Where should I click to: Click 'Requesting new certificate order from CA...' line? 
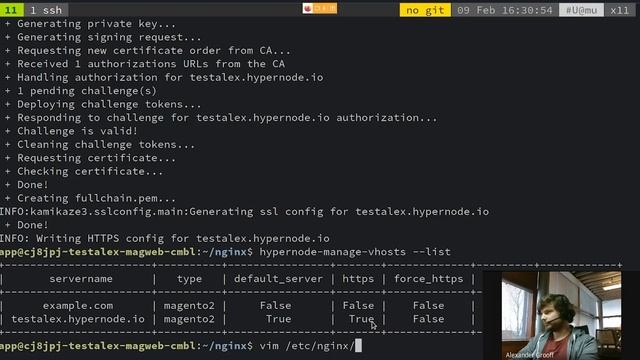pyautogui.click(x=148, y=51)
